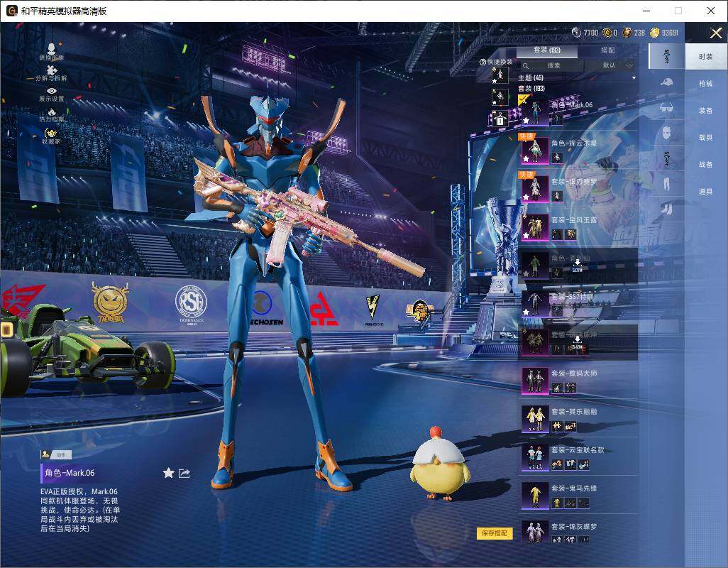
Task: Open the 快捷换装 help question icon
Action: (482, 62)
